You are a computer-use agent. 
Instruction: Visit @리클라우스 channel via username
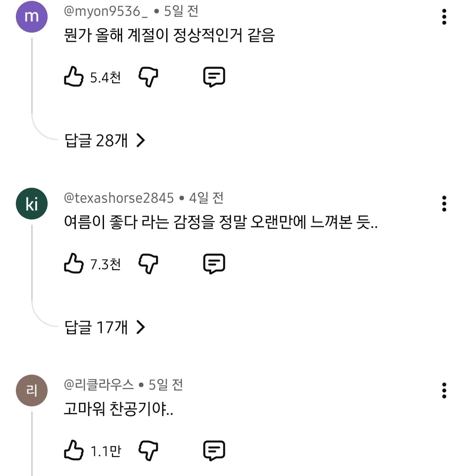click(99, 385)
